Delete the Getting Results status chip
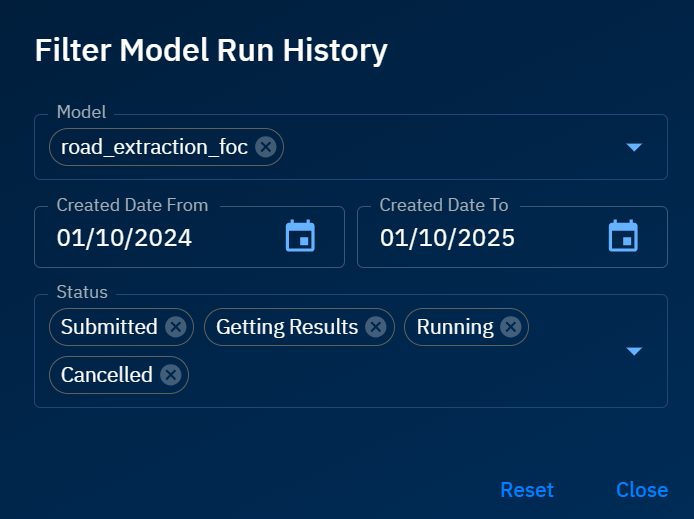694x519 pixels. click(x=375, y=327)
